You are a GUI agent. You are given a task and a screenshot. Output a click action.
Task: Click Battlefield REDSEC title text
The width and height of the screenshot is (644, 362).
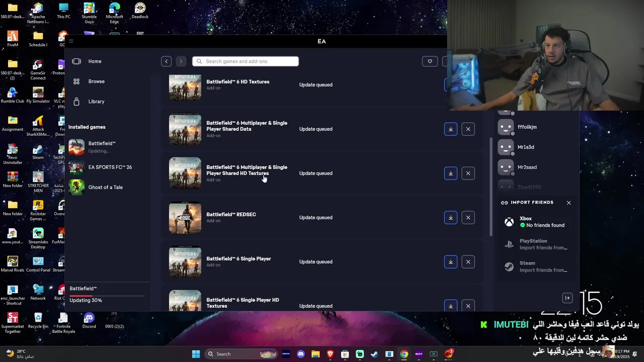tap(231, 214)
